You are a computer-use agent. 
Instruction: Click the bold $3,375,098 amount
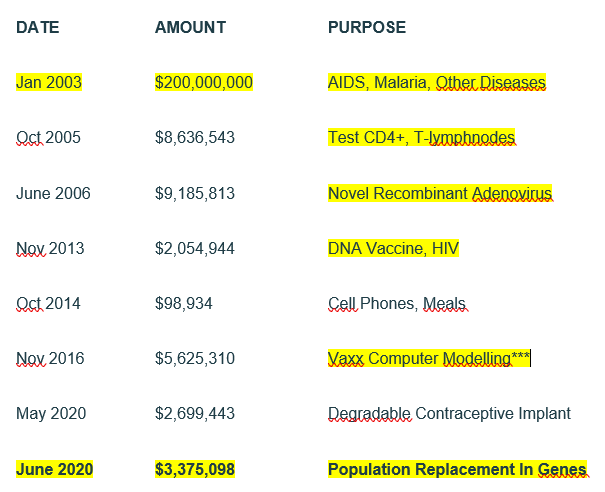(x=195, y=469)
